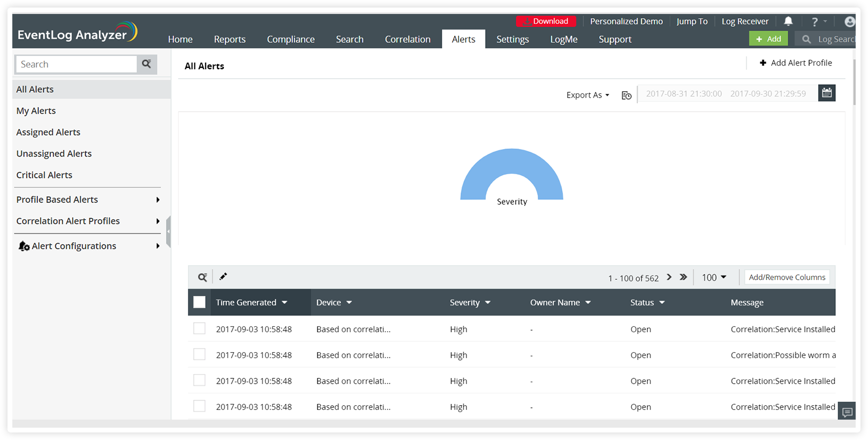Click the date range input field
This screenshot has width=868, height=440.
coord(728,94)
